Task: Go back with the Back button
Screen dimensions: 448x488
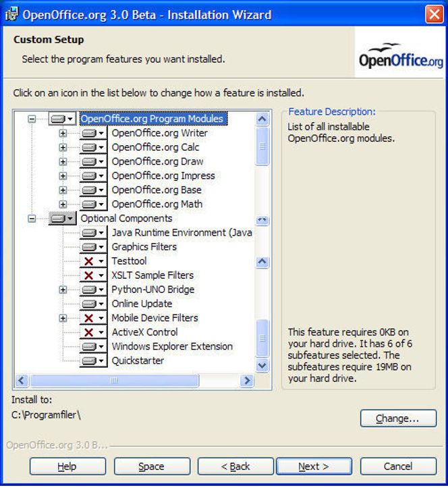Action: point(235,466)
